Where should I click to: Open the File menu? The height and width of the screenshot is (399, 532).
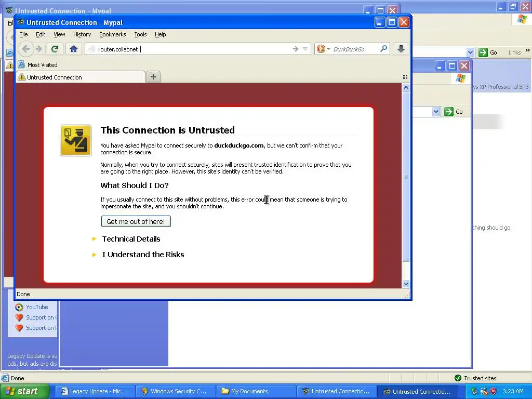[x=23, y=34]
